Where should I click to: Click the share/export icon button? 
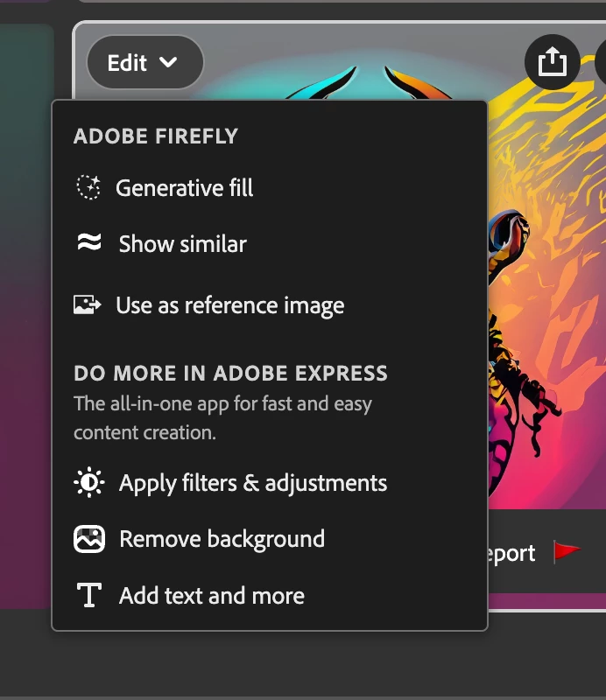553,61
